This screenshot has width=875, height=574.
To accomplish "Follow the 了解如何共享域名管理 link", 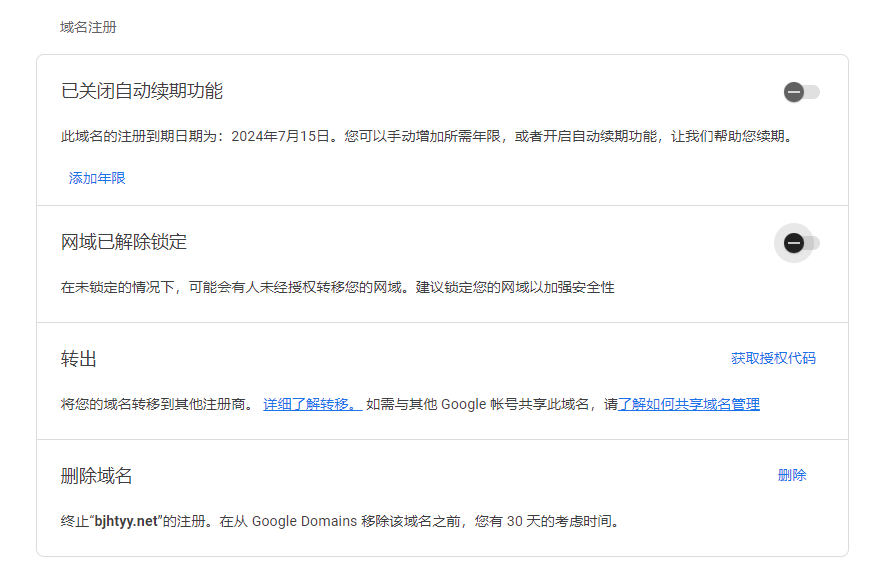I will [688, 404].
